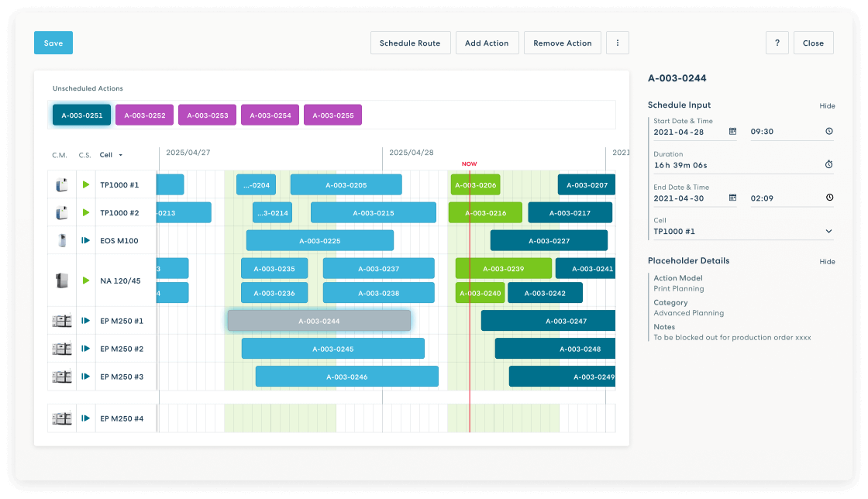Click the stopwatch icon in Duration field
This screenshot has height=499, width=868.
[x=828, y=165]
